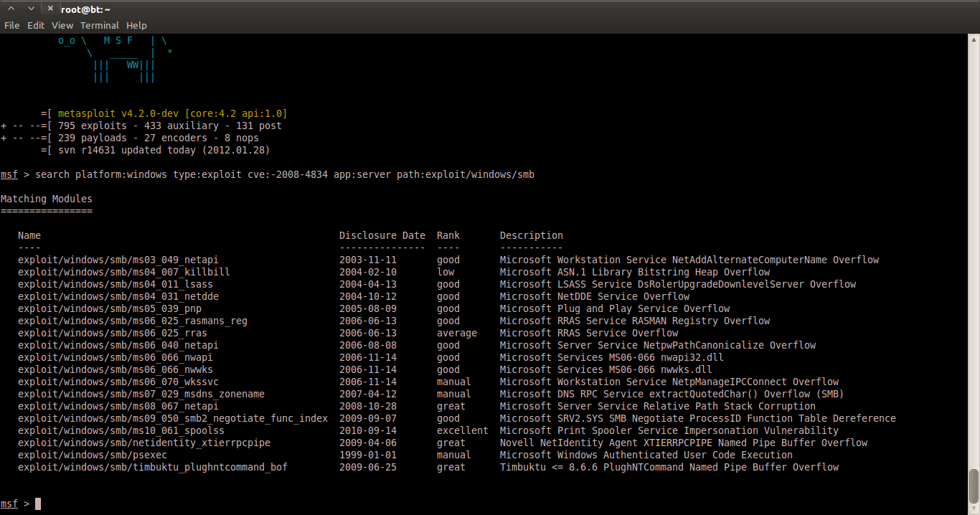
Task: Select exploit/windows/smb/ms06_025_rasmans_reg text
Action: pos(133,321)
